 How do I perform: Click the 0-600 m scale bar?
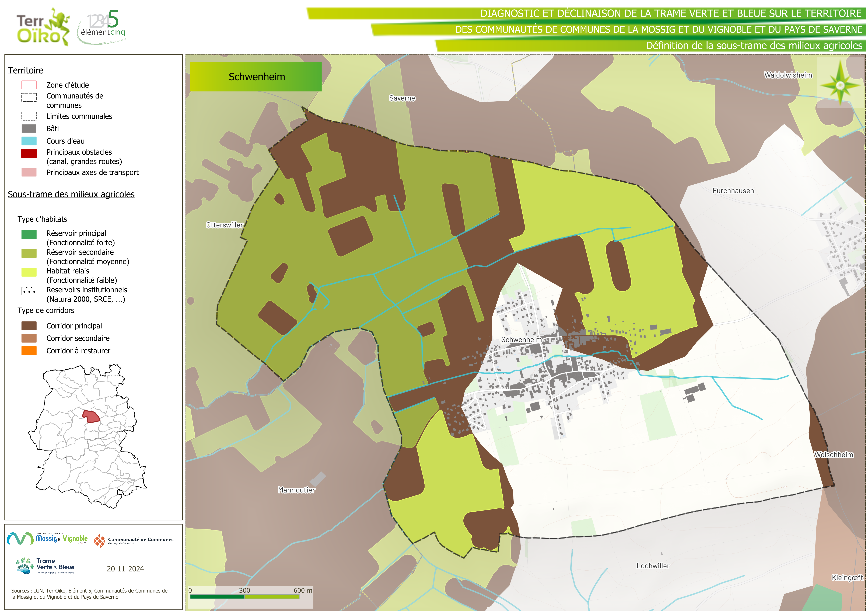(245, 597)
